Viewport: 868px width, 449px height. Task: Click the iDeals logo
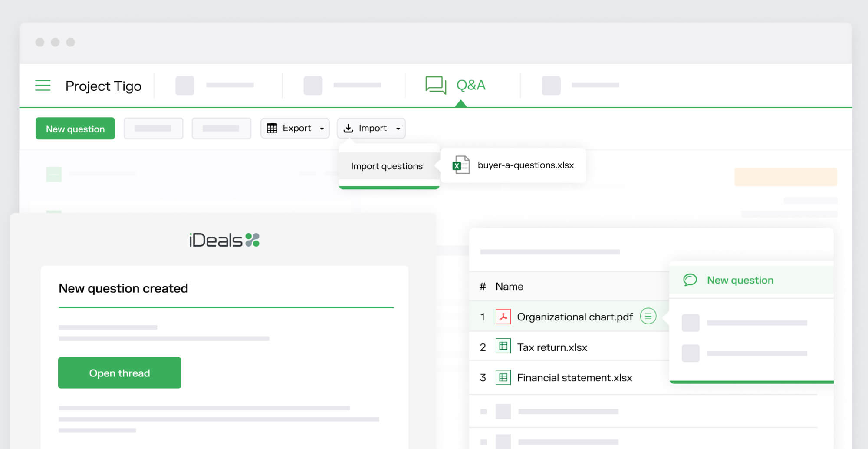click(224, 240)
